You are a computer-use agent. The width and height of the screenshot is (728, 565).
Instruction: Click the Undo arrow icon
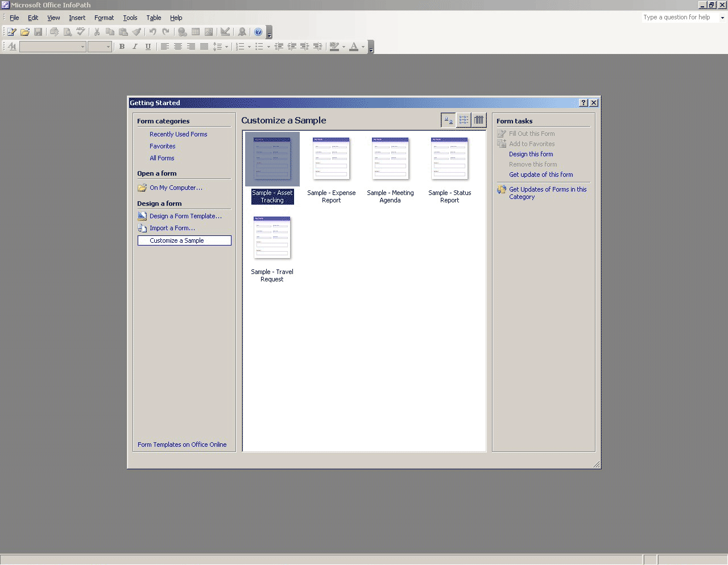(x=152, y=32)
